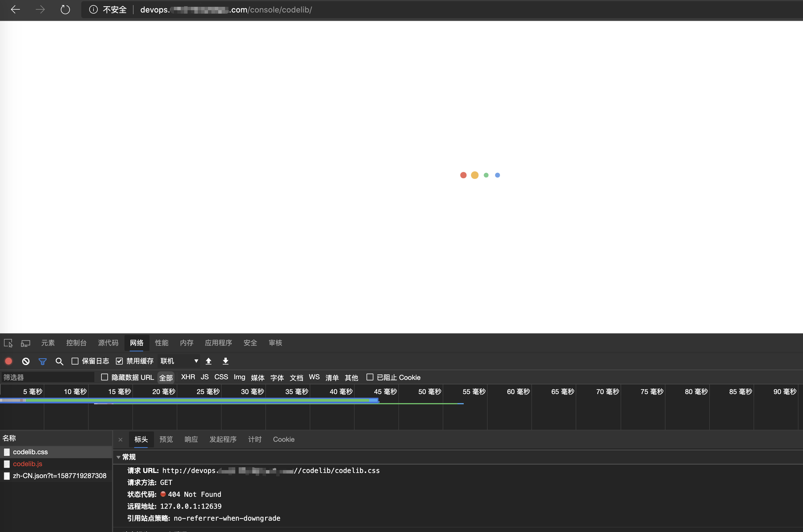Open search in network panel

coord(59,361)
